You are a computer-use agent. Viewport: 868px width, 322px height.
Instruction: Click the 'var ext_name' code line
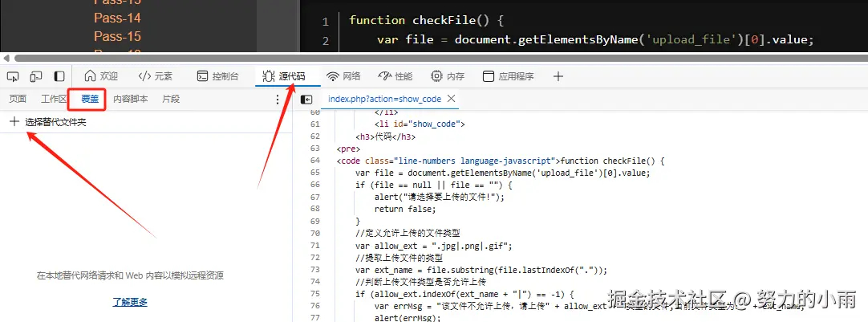481,270
